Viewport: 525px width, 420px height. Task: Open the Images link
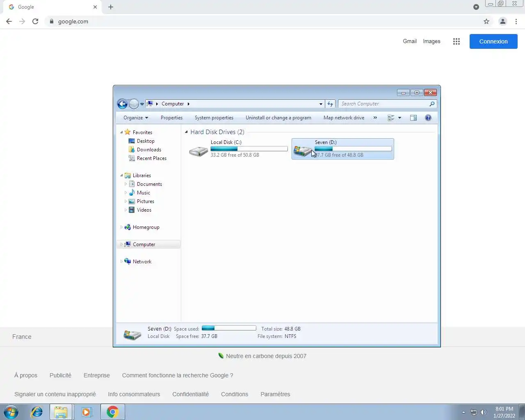tap(431, 41)
